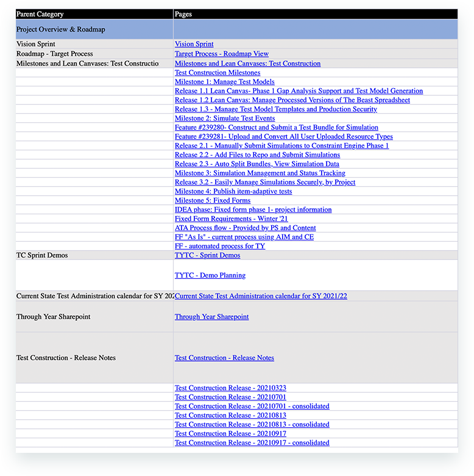474x476 pixels.
Task: Open Test Construction Release - 20210323 link
Action: [230, 388]
